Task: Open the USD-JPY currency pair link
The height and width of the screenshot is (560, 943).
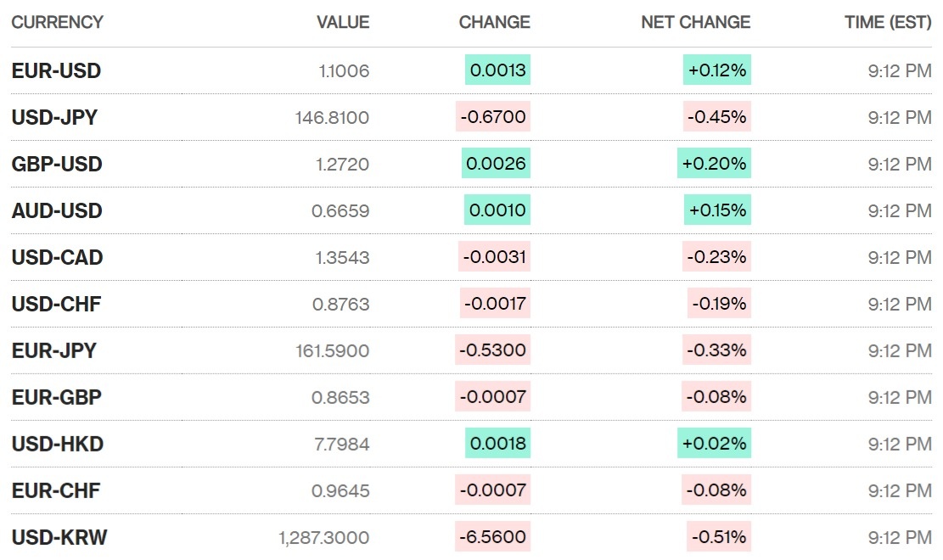Action: (54, 117)
